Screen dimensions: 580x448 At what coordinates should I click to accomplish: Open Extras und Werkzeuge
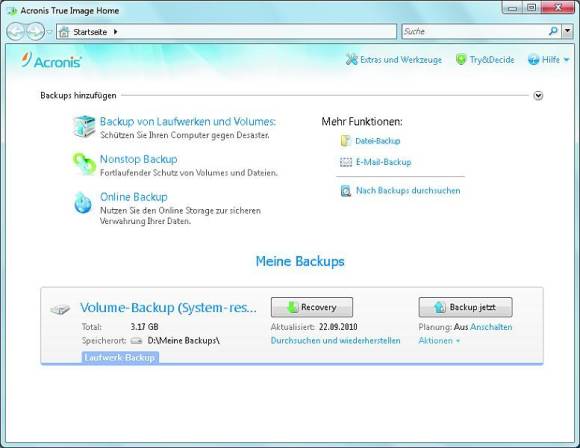coord(401,60)
